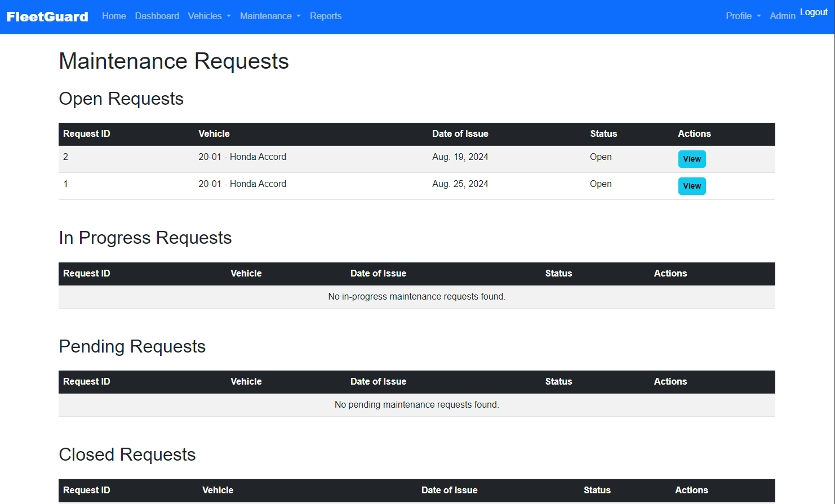Viewport: 835px width, 504px height.
Task: Click Open Requests Status column header
Action: click(603, 134)
